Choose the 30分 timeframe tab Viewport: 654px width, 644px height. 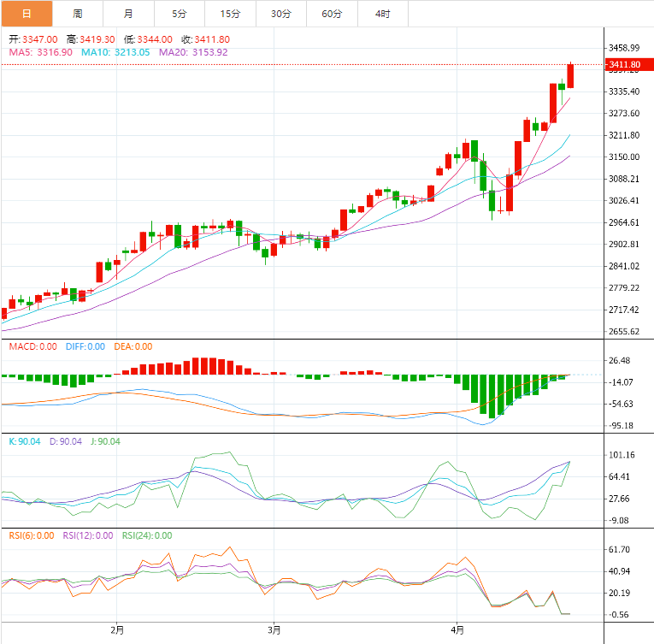[281, 14]
